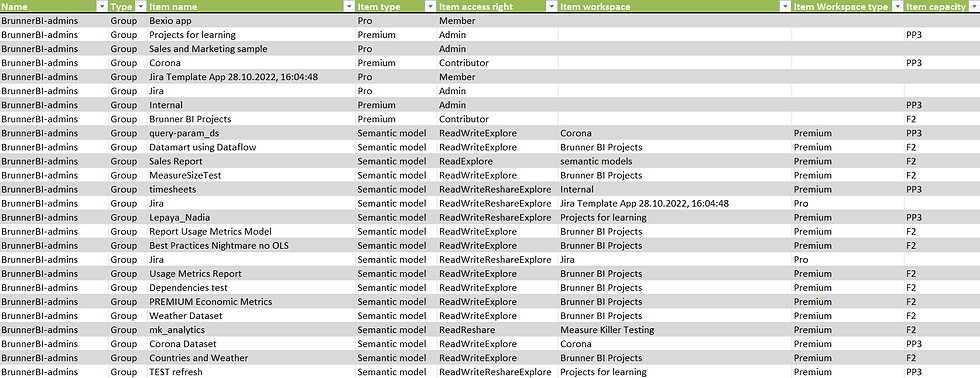Select the 'Lepaya_Nadia' cell
This screenshot has width=980, height=378.
point(251,217)
